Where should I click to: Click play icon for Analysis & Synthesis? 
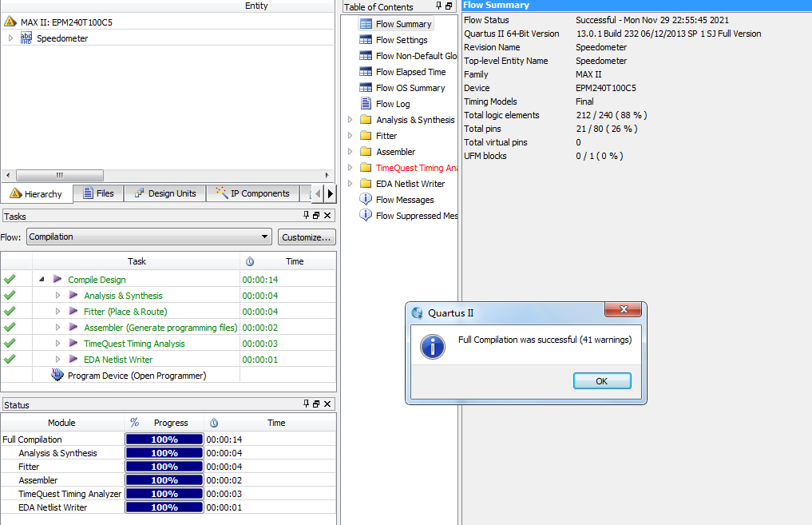pyautogui.click(x=73, y=296)
